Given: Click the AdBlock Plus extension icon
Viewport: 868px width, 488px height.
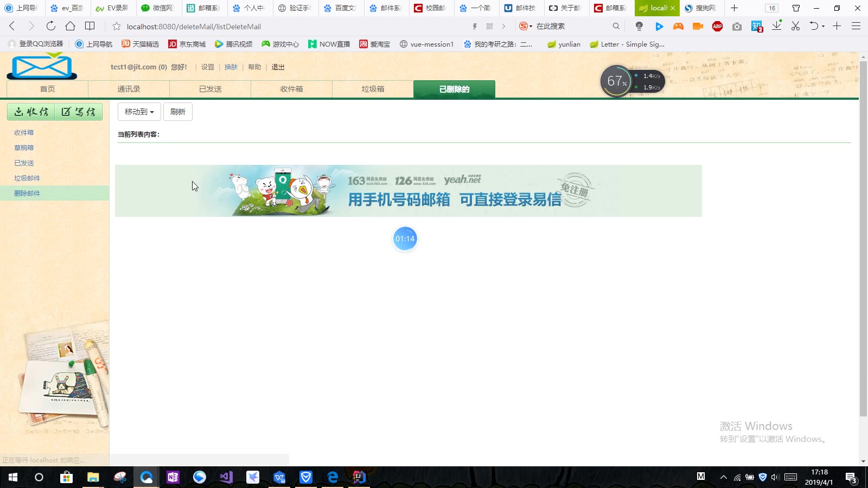Looking at the screenshot, I should (717, 26).
